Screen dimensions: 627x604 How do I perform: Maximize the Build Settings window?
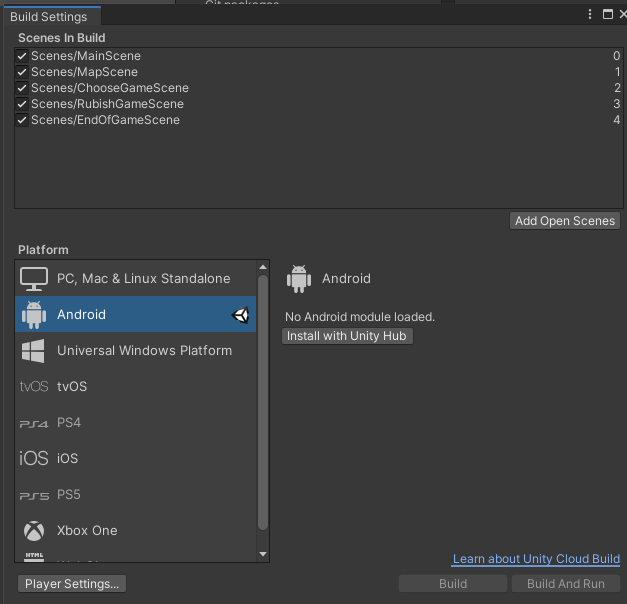click(x=608, y=14)
